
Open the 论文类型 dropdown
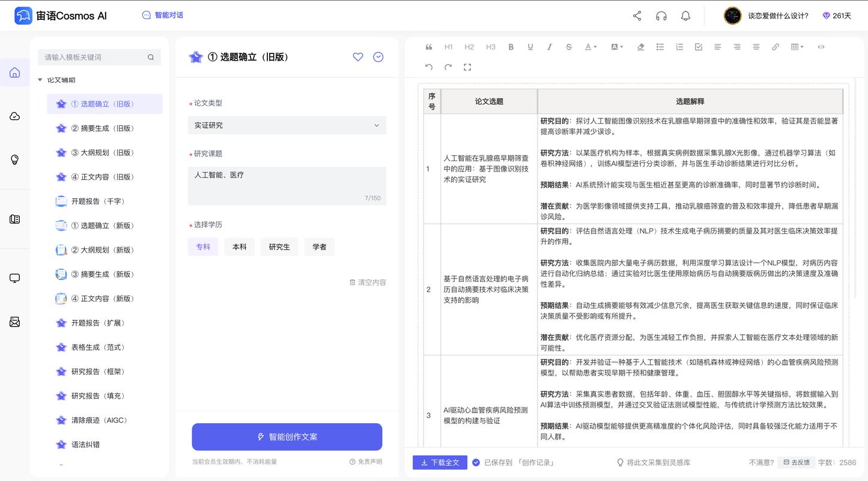287,125
